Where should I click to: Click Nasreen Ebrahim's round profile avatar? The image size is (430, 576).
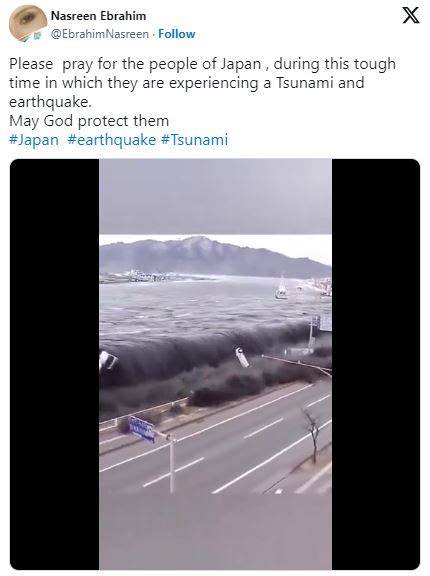(x=27, y=22)
